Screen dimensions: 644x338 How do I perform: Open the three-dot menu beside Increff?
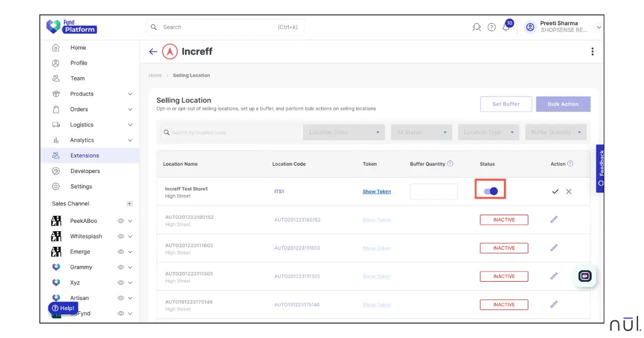pos(592,52)
